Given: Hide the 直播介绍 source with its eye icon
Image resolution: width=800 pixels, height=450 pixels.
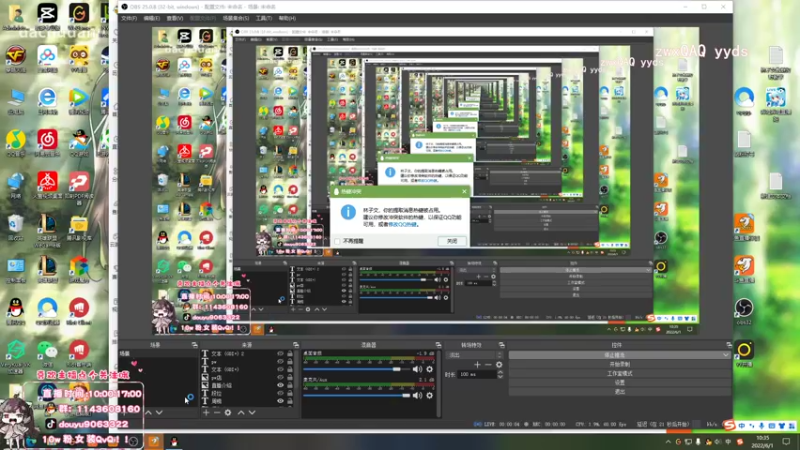Looking at the screenshot, I should [x=280, y=385].
